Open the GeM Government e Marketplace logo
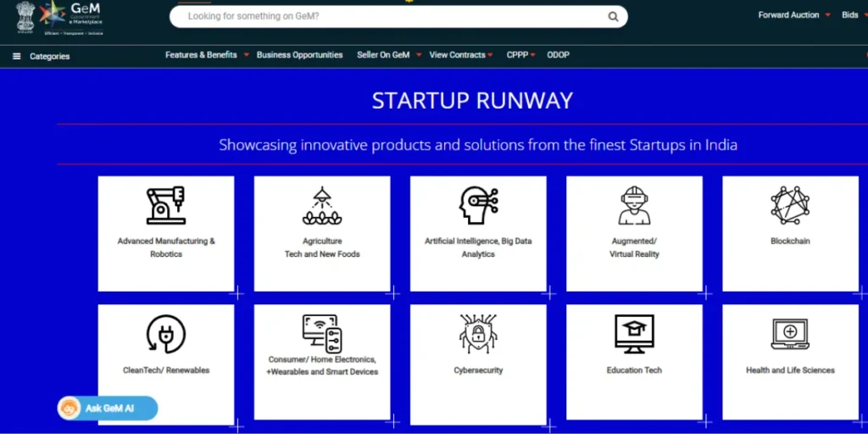 tap(70, 18)
